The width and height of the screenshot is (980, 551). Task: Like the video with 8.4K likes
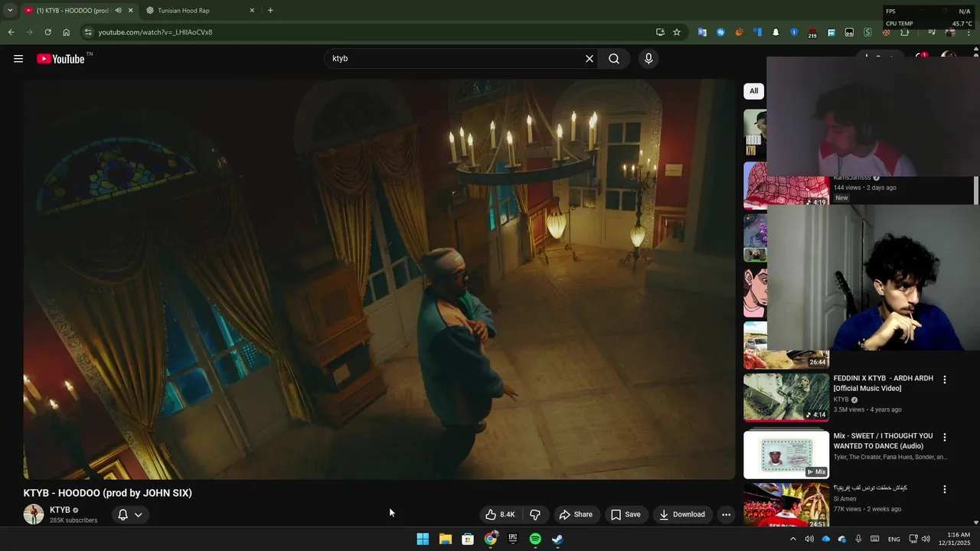500,514
